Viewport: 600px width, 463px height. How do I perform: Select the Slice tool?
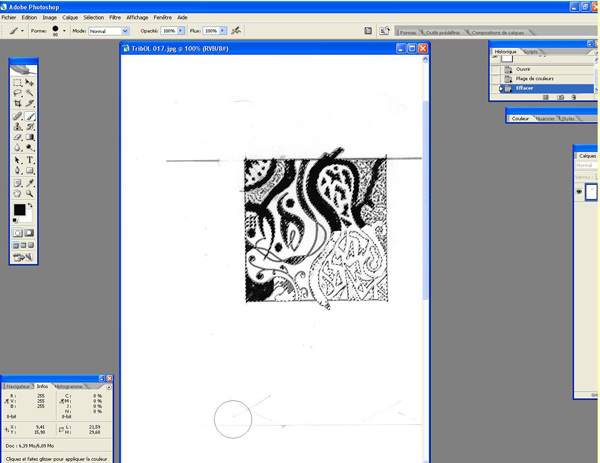pyautogui.click(x=29, y=103)
